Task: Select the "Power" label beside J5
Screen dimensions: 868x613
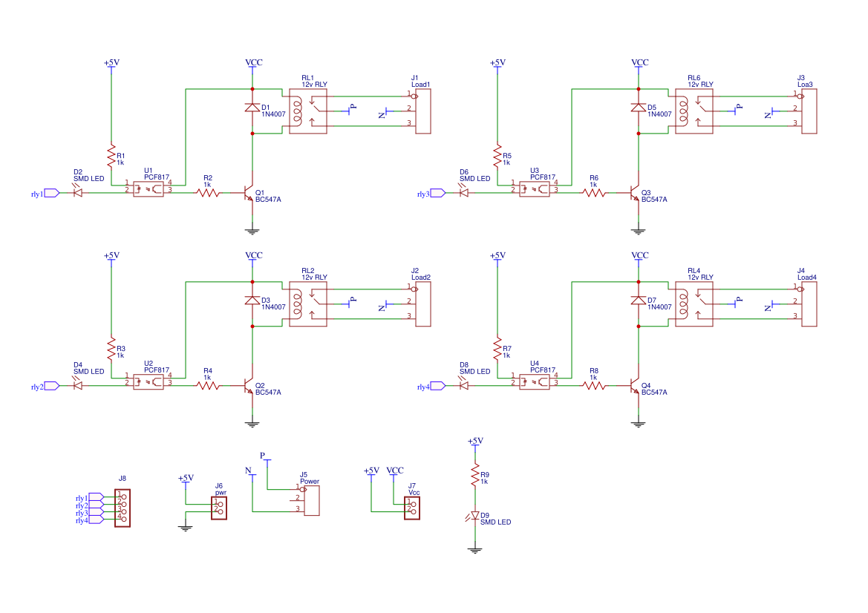Action: point(310,482)
